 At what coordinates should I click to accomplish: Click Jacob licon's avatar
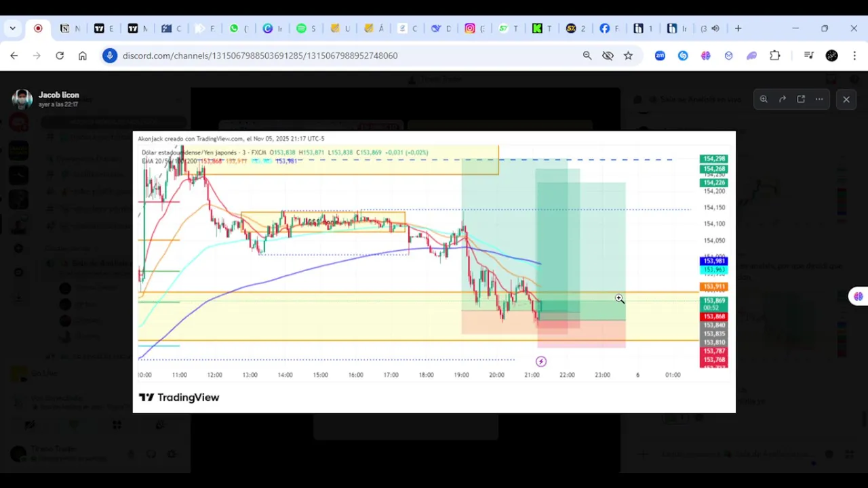click(22, 99)
